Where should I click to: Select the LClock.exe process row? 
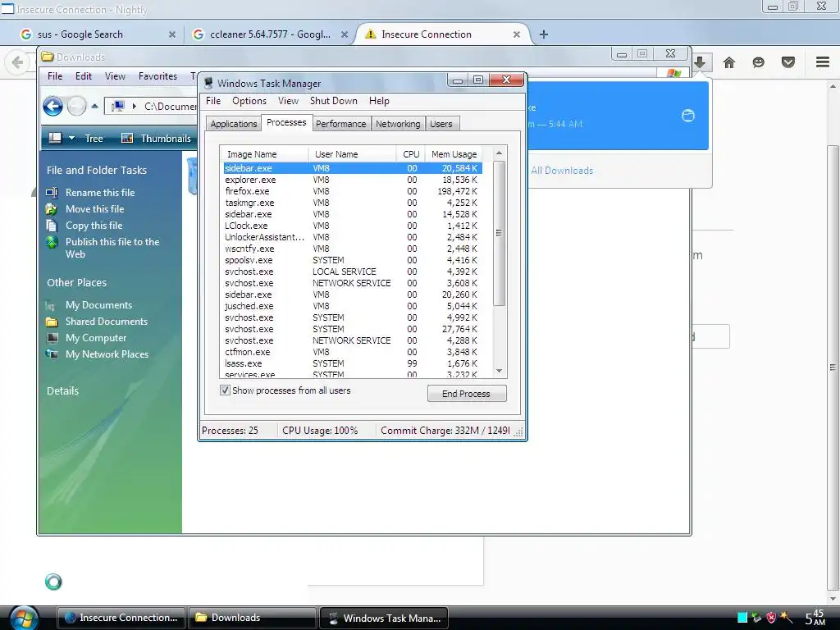click(x=352, y=226)
